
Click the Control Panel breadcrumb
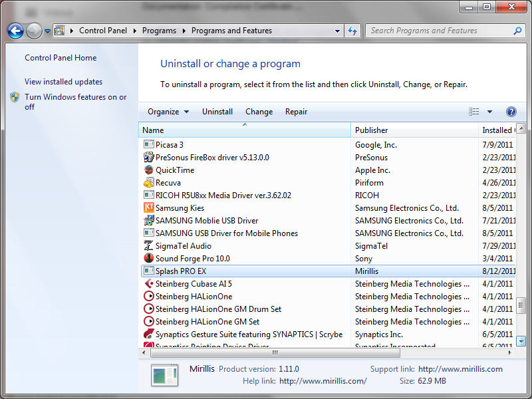tap(103, 31)
